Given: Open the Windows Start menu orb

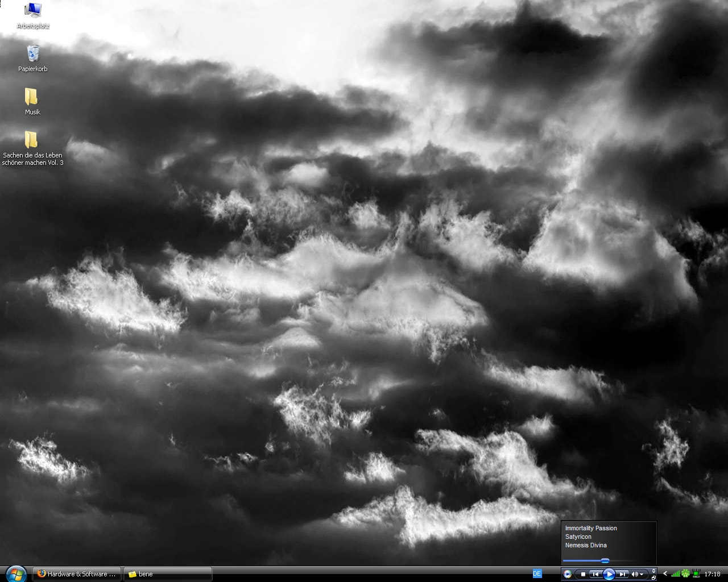Looking at the screenshot, I should (15, 573).
